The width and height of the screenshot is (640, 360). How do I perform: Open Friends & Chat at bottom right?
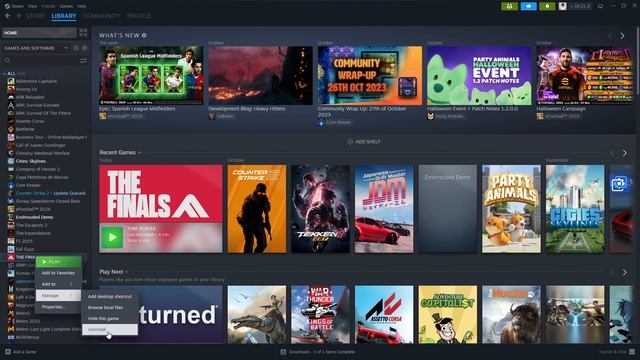tap(617, 351)
